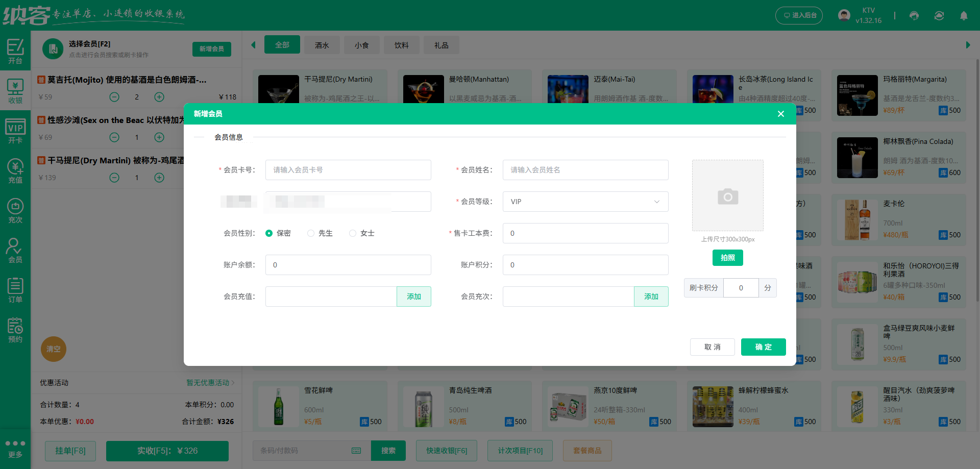Click the right category scroll chevron
Viewport: 980px width, 469px height.
coord(967,45)
